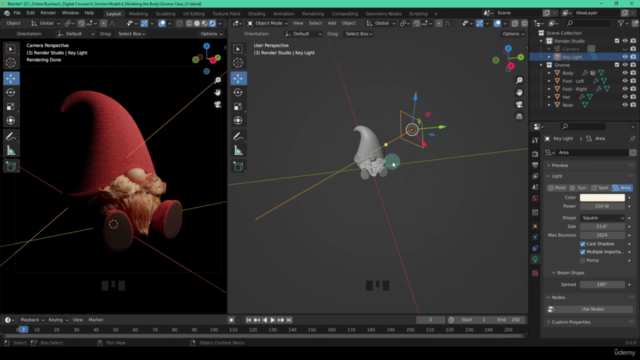Viewport: 640px width, 360px height.
Task: Open Shape dropdown set to Square
Action: click(602, 218)
